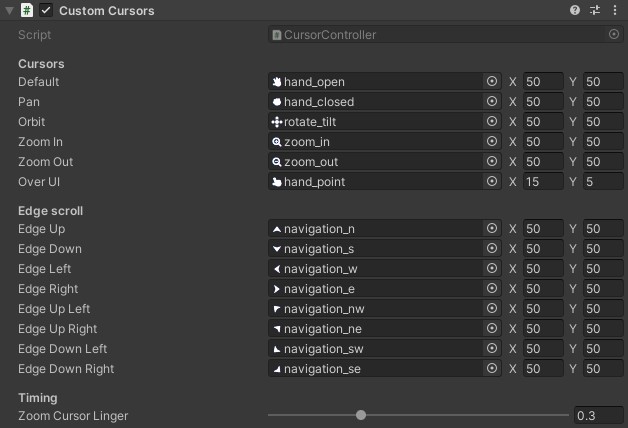Image resolution: width=628 pixels, height=428 pixels.
Task: Adjust the Zoom Cursor Linger slider handle
Action: point(361,415)
